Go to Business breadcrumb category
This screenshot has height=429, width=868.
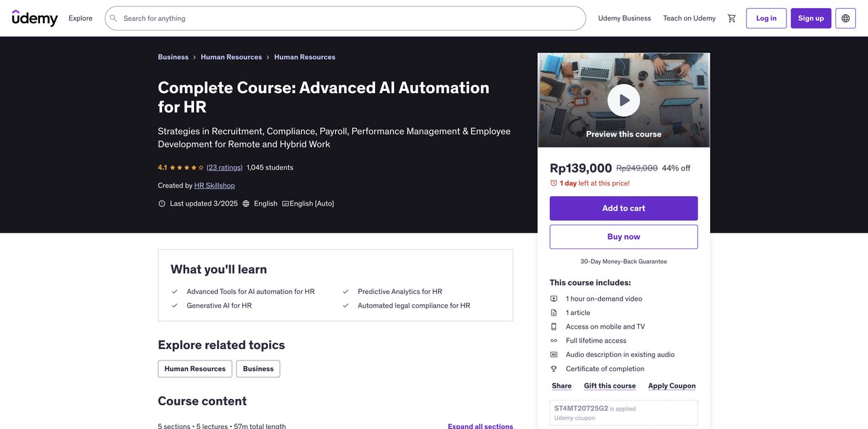click(173, 57)
